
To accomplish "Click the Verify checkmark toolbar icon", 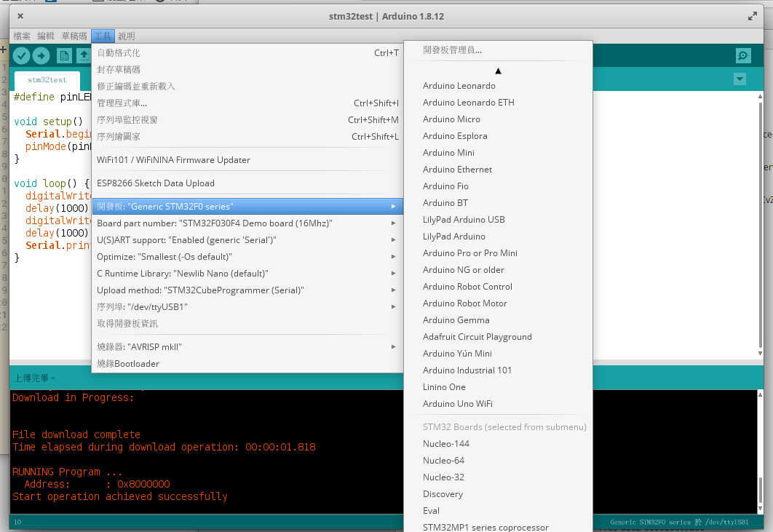I will (x=21, y=56).
